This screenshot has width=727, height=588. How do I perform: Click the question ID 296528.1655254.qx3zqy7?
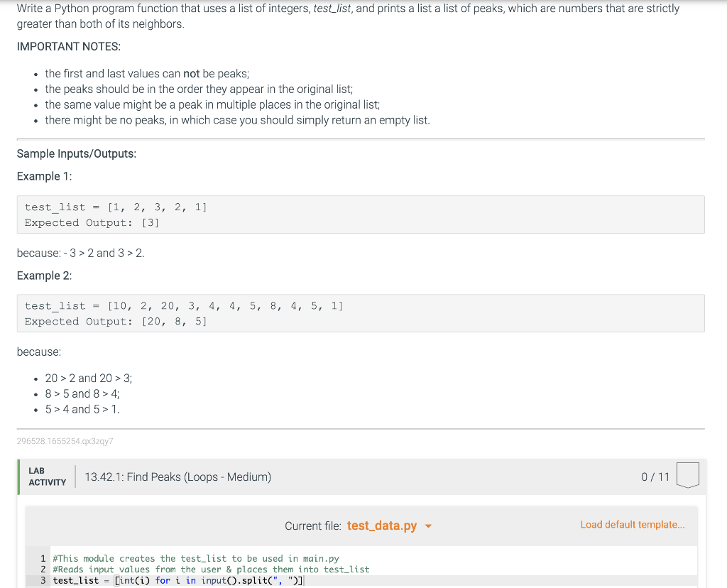(x=66, y=441)
